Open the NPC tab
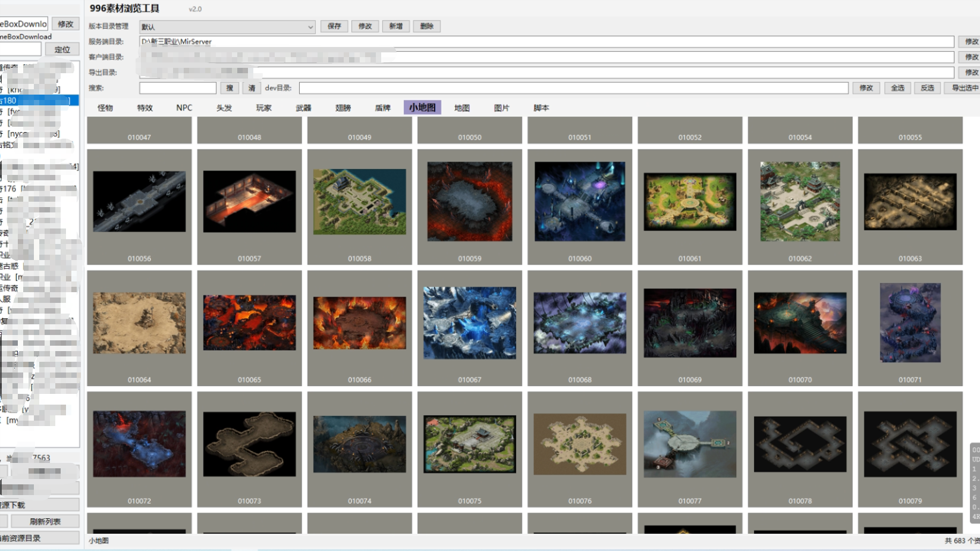The height and width of the screenshot is (551, 980). click(184, 108)
